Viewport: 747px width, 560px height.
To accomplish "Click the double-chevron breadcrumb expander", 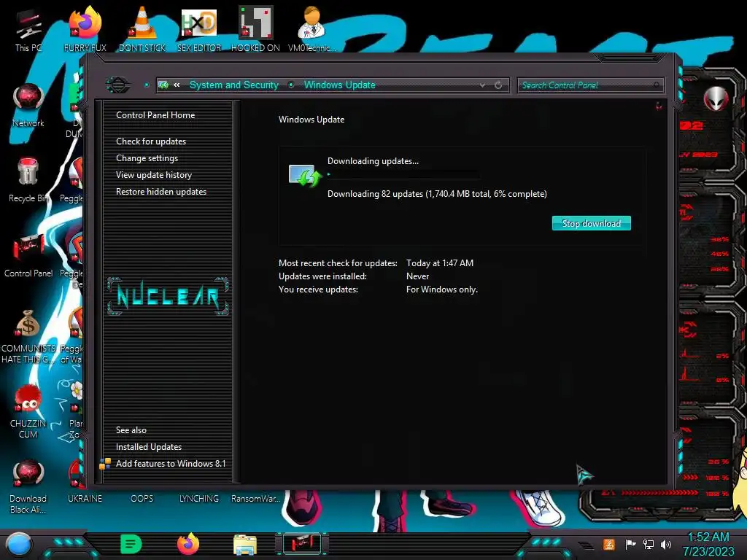I will point(177,85).
